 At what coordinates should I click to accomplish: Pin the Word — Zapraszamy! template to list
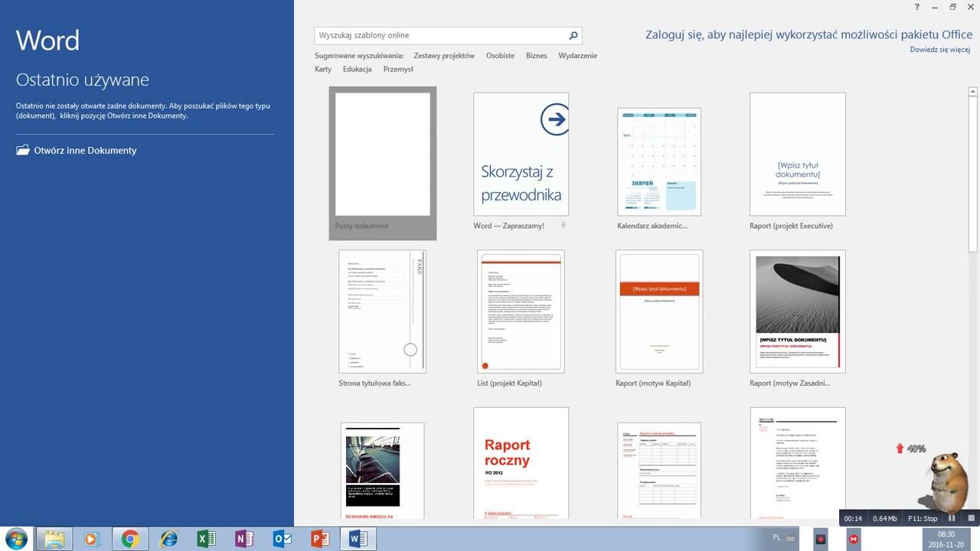tap(563, 226)
